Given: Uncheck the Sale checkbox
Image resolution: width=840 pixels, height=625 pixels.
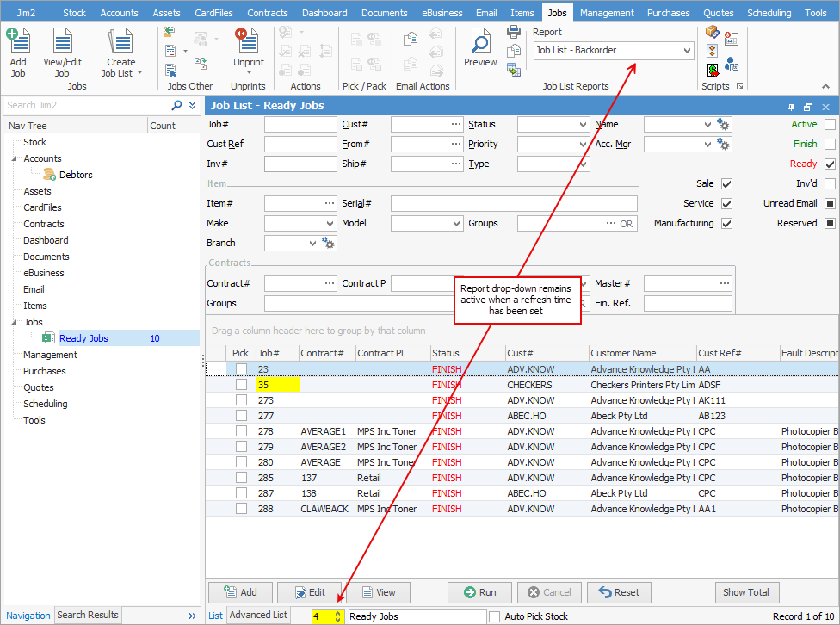Looking at the screenshot, I should (726, 184).
